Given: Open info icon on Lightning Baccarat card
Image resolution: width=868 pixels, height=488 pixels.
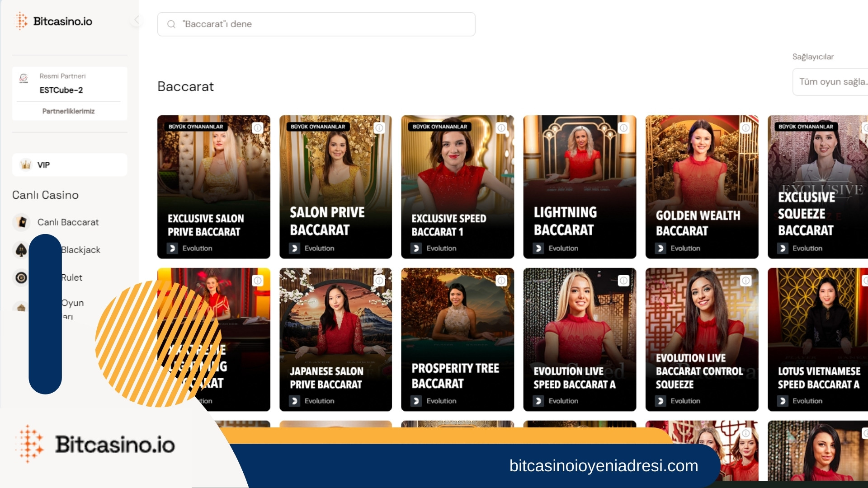Looking at the screenshot, I should [623, 128].
